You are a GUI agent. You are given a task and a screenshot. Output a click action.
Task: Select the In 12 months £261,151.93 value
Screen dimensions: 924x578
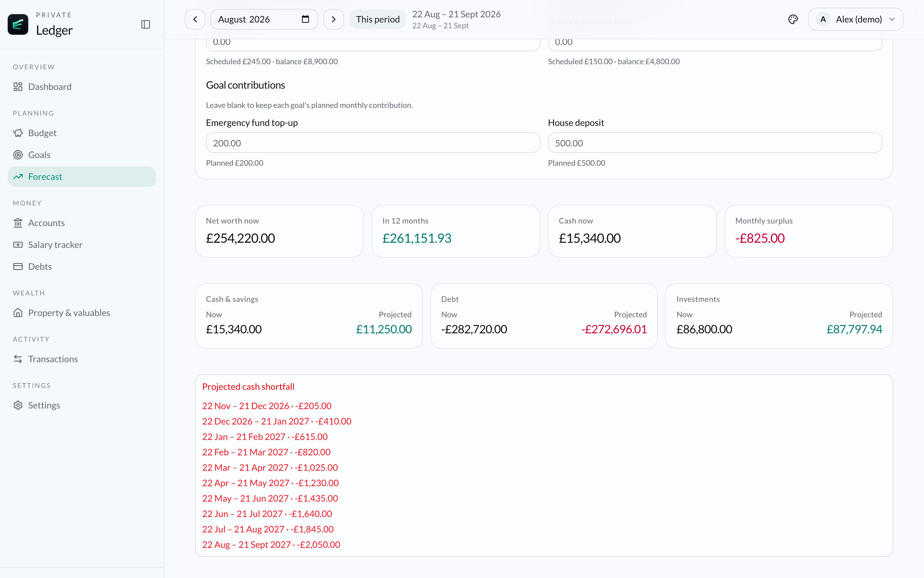[x=416, y=238]
